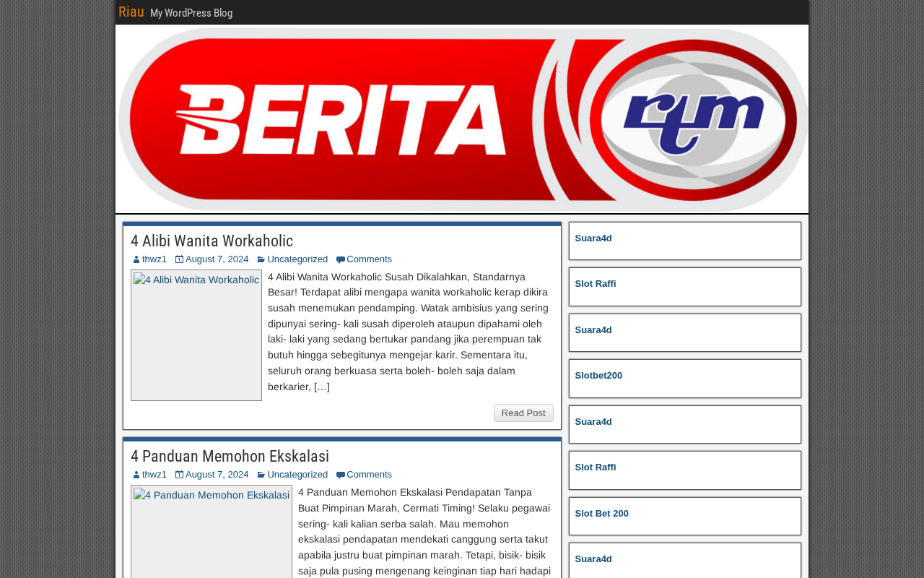Screen dimensions: 924x578
Task: Click the category folder icon in the Alibi Wanita Workaholic post
Action: tap(261, 259)
